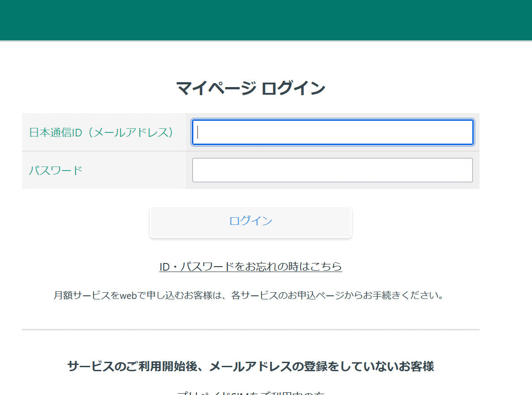The width and height of the screenshot is (532, 395).
Task: Click the right end of the ID field
Action: tap(464, 132)
